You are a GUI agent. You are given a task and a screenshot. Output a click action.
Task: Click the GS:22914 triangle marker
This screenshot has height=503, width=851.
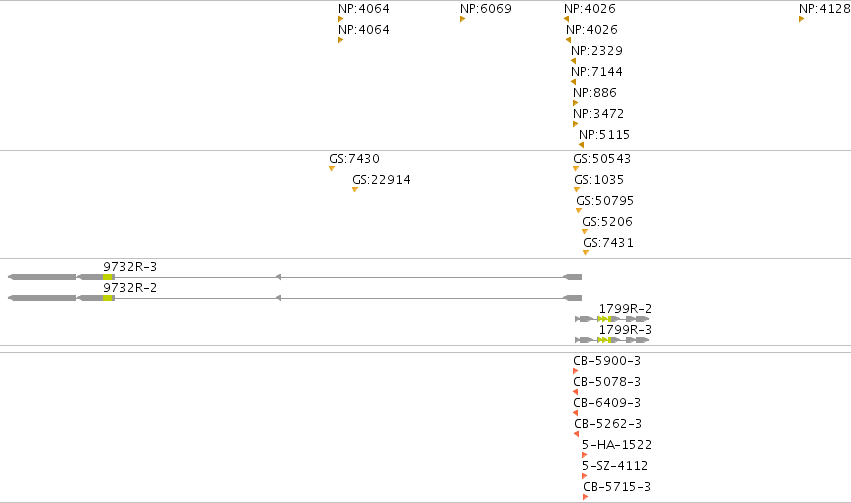[x=355, y=189]
